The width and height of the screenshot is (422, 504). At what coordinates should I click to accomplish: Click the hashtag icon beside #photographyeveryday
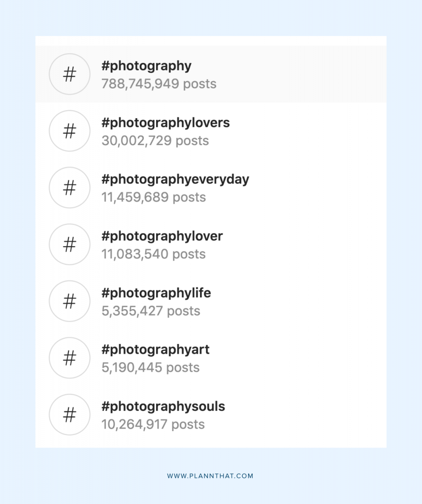(69, 188)
